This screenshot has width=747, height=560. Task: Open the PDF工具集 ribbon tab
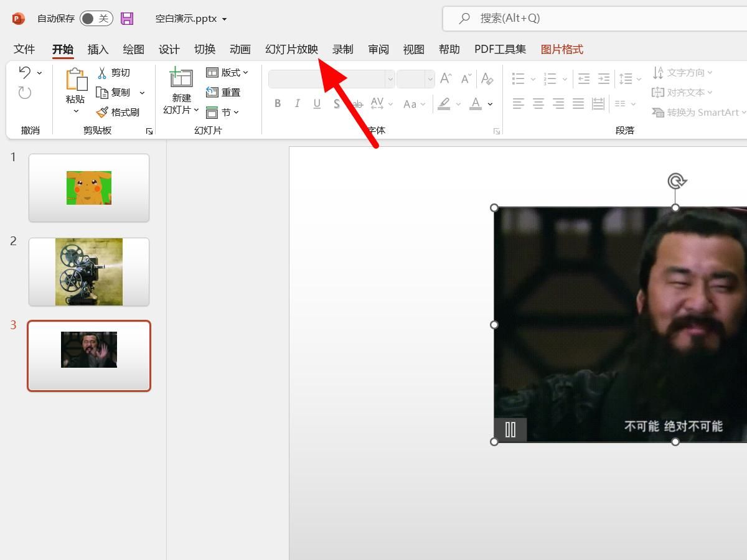coord(500,49)
